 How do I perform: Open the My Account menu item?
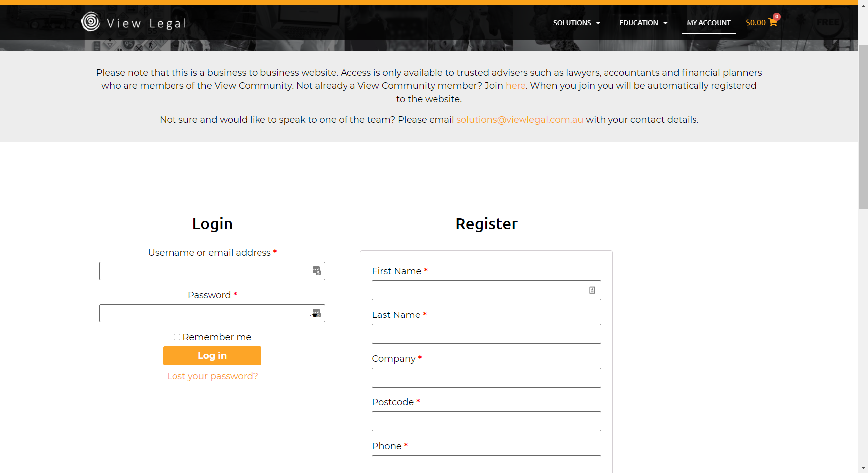pyautogui.click(x=708, y=23)
